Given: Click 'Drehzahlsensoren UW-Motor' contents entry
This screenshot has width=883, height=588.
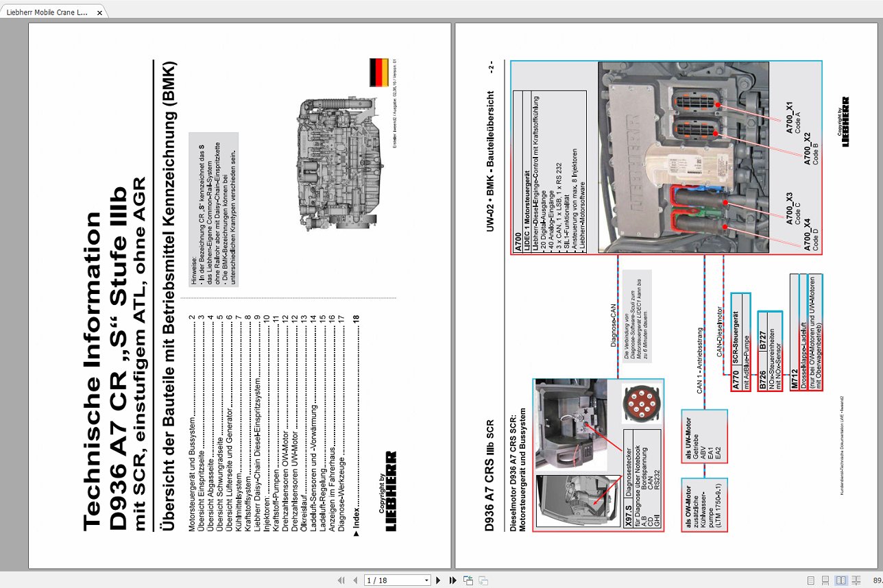Looking at the screenshot, I should click(295, 422).
